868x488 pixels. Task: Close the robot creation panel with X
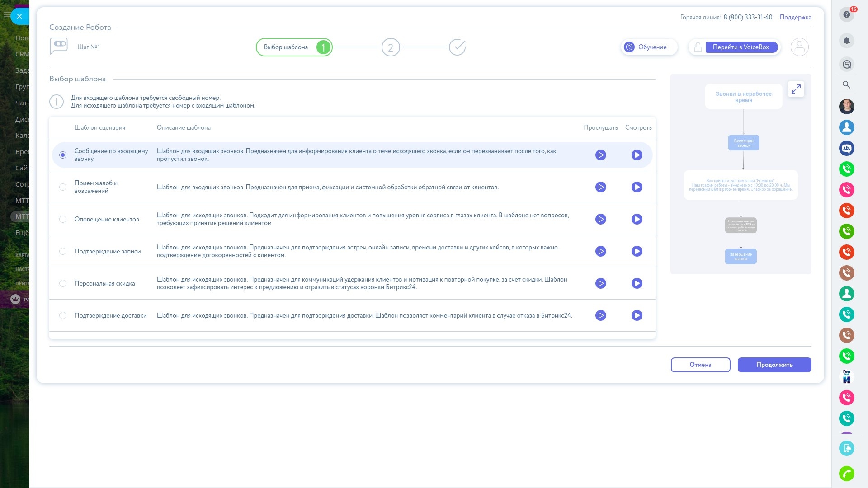click(x=19, y=16)
